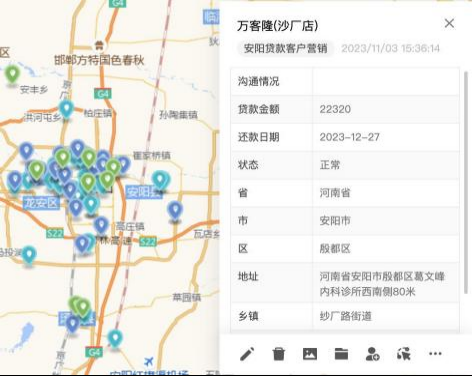
Task: Click the 贷款金额 value 22320
Action: pos(335,109)
